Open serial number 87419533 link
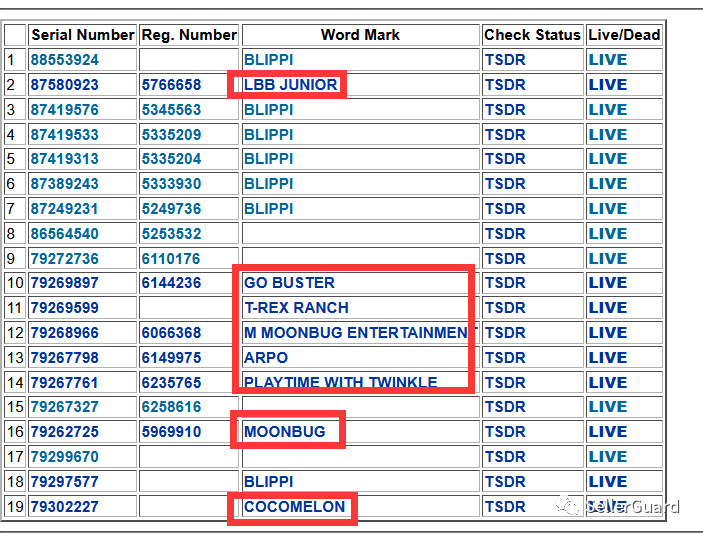This screenshot has width=703, height=535. click(x=65, y=135)
